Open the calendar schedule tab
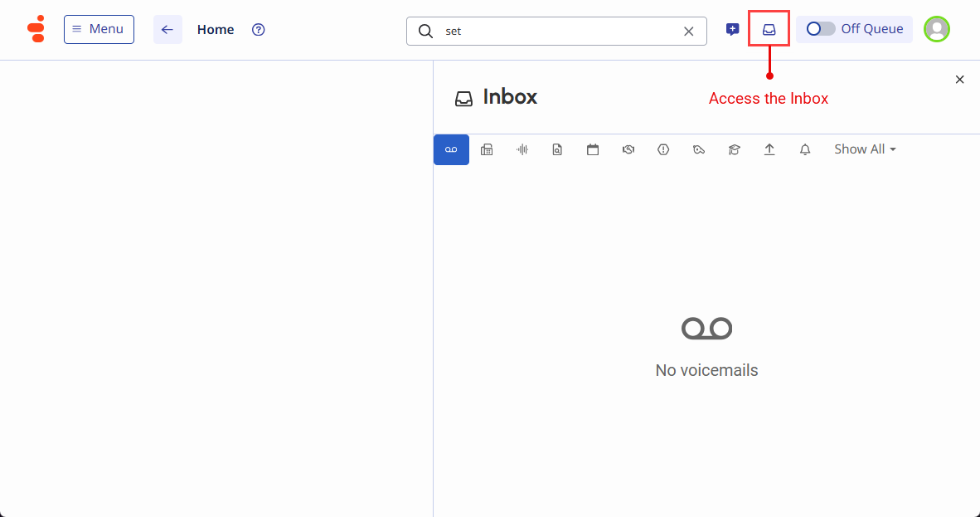Viewport: 980px width, 517px height. coord(593,149)
